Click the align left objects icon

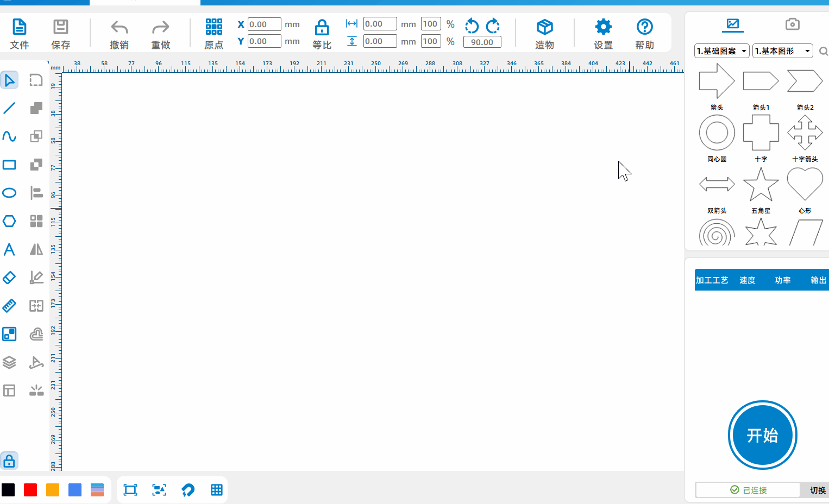pyautogui.click(x=36, y=193)
